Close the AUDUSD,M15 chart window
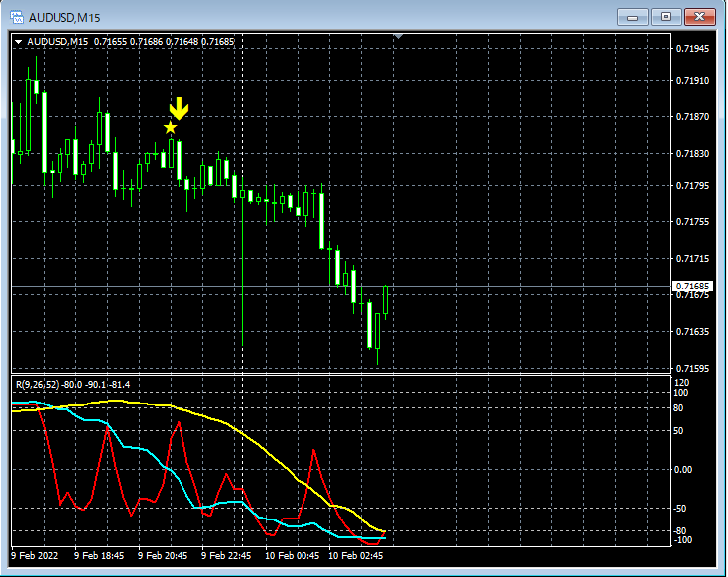Image resolution: width=728 pixels, height=577 pixels. [x=700, y=17]
